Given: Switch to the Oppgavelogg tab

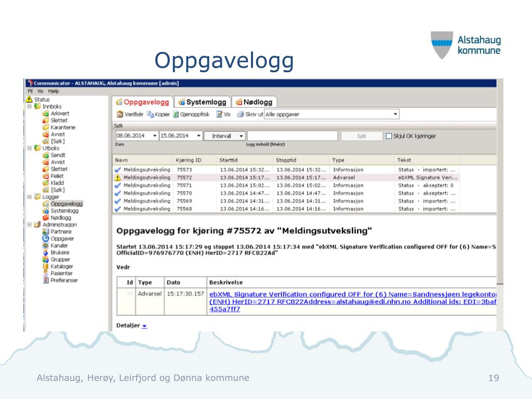Looking at the screenshot, I should pos(142,102).
